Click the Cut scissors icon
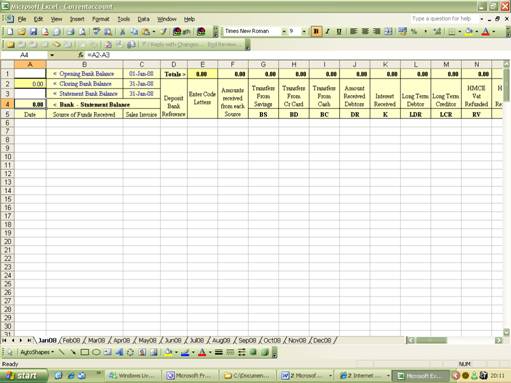The height and width of the screenshot is (383, 511). click(x=123, y=32)
